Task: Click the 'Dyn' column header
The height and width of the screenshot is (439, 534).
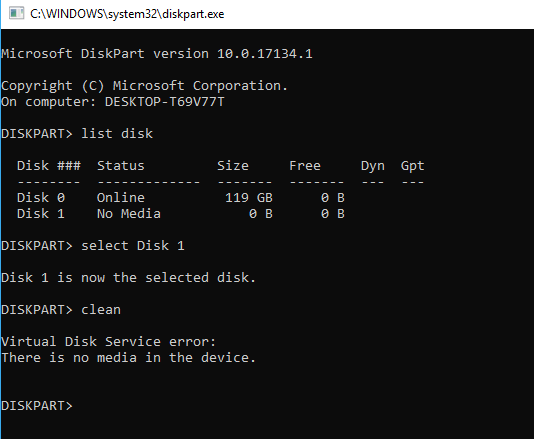Action: click(373, 166)
